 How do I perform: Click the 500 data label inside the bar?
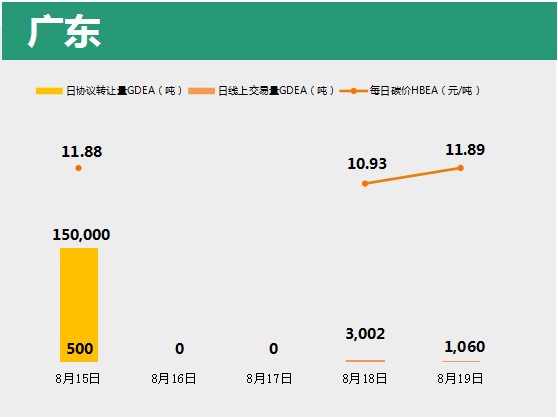coord(80,349)
